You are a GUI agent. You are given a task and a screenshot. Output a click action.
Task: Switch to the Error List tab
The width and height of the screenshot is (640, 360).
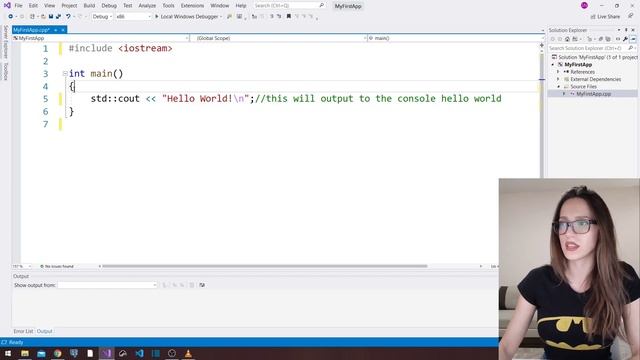(x=23, y=331)
